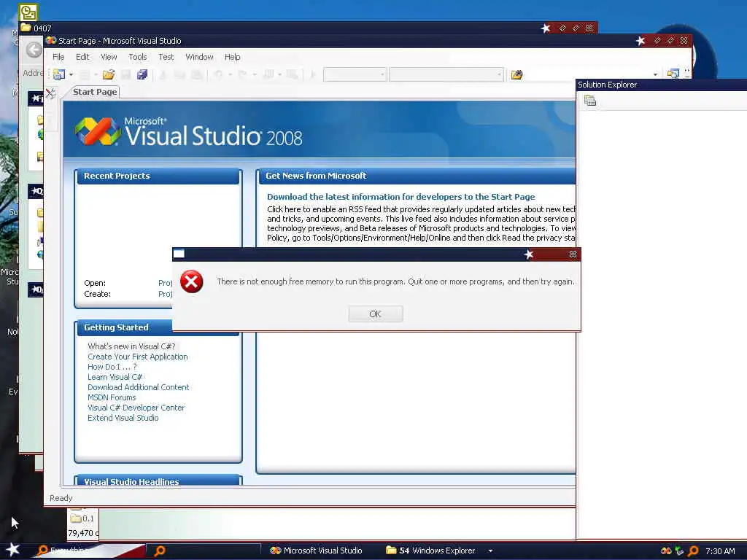Click the Toolbox icon beside Start Page
Screen dimensions: 747x560
tap(51, 93)
